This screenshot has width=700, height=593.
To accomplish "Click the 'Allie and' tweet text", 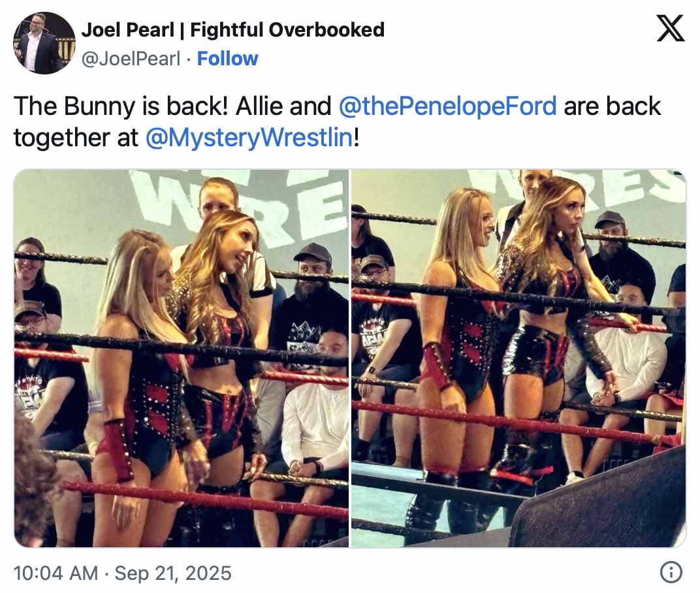I will click(x=283, y=106).
